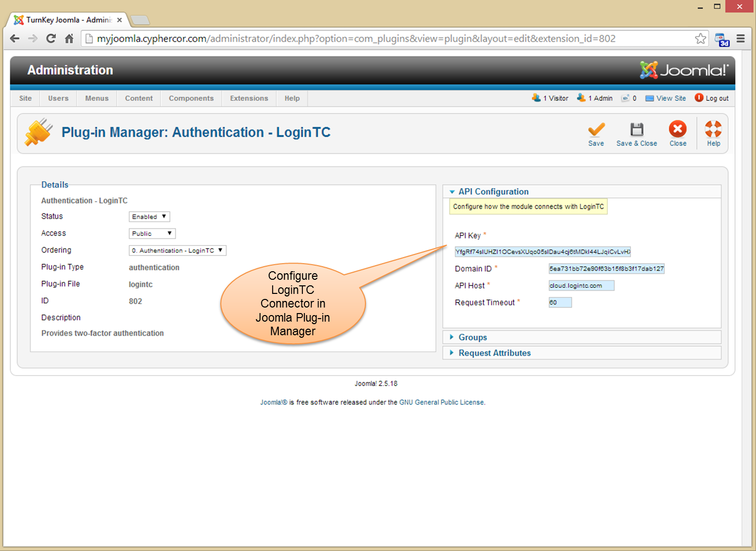The height and width of the screenshot is (551, 756).
Task: Click the Log out link
Action: click(x=712, y=98)
